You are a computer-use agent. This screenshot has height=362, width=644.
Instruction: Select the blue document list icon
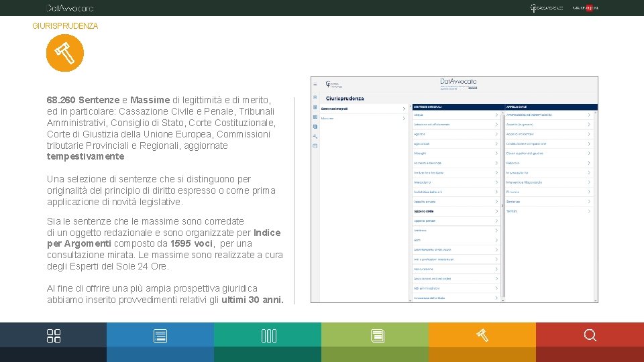coord(160,336)
